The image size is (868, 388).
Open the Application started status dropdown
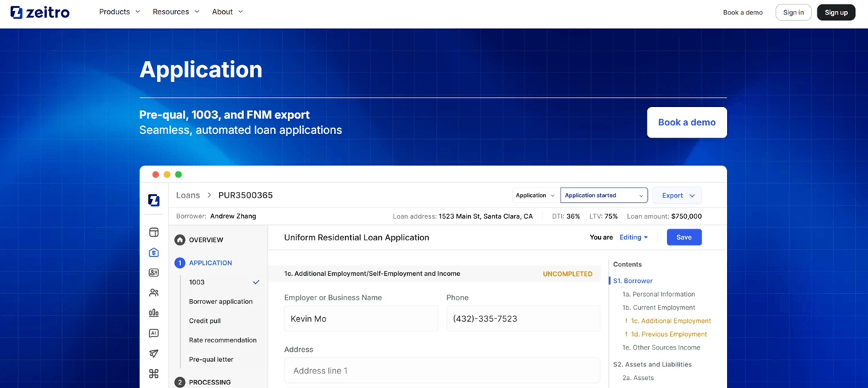604,195
